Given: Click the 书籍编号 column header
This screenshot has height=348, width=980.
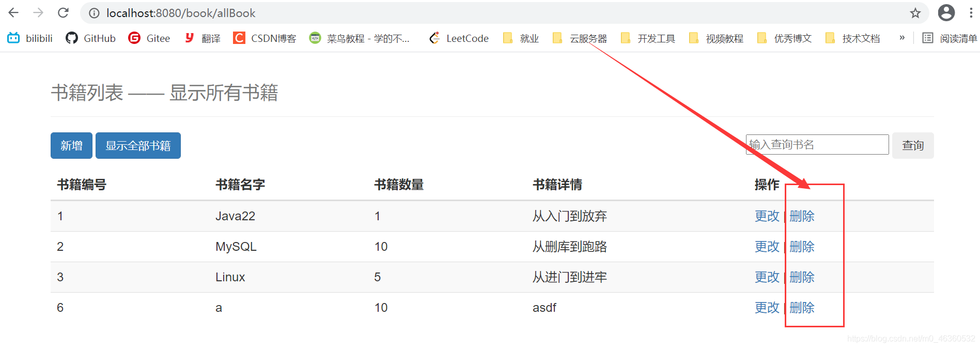Looking at the screenshot, I should click(82, 185).
